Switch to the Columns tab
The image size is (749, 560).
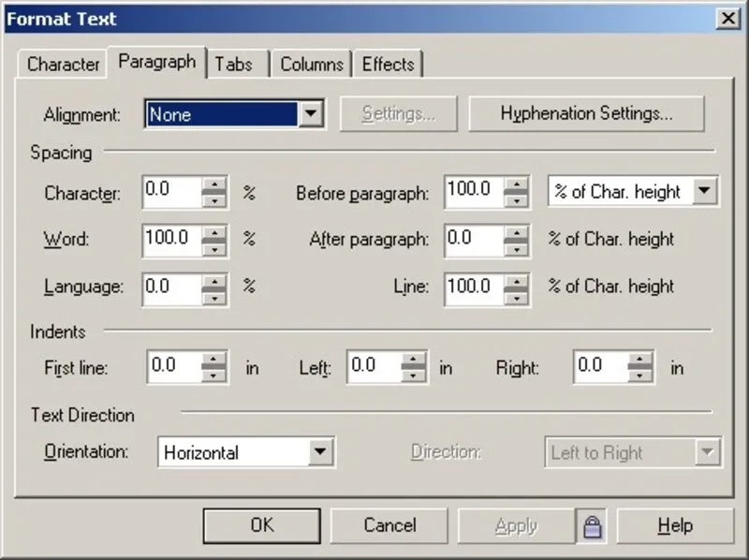312,65
